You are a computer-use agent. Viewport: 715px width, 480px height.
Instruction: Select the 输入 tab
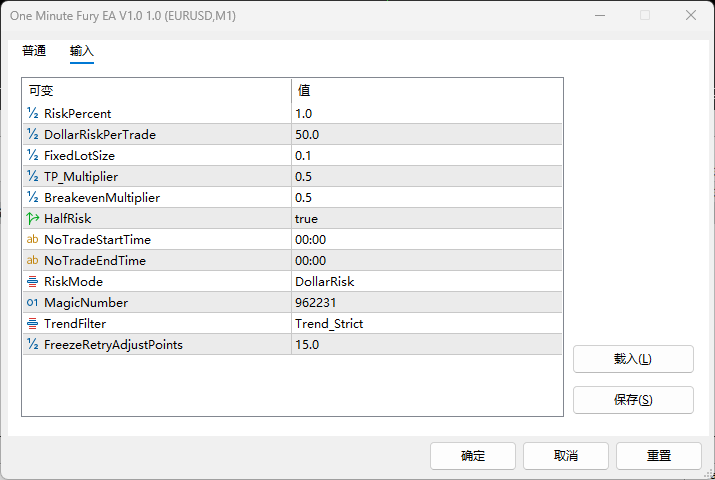pos(81,51)
